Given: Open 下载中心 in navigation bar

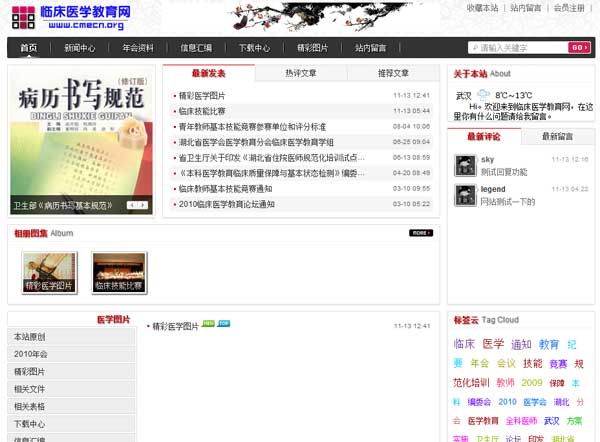Looking at the screenshot, I should (254, 48).
